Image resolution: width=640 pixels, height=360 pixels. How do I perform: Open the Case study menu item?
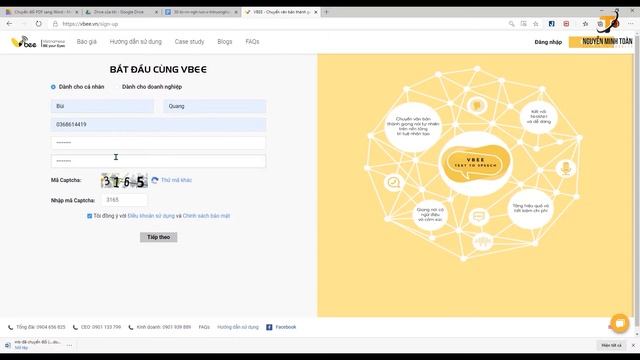click(189, 42)
